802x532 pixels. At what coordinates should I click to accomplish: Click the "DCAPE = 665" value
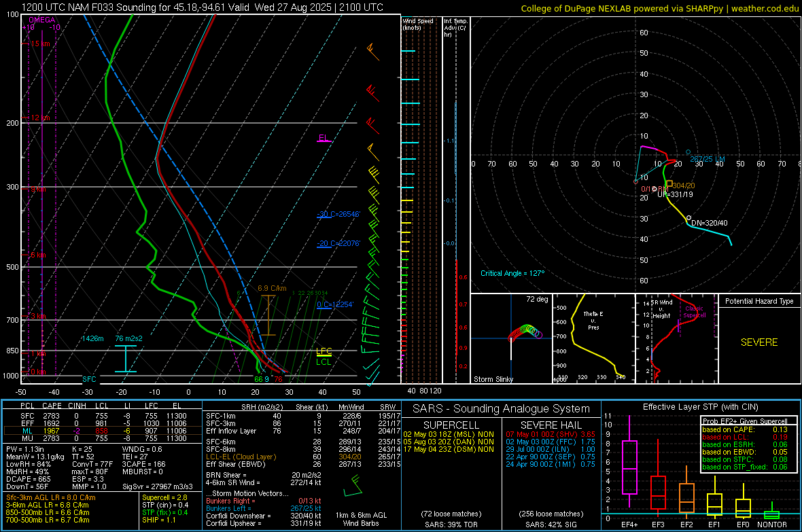(28, 479)
